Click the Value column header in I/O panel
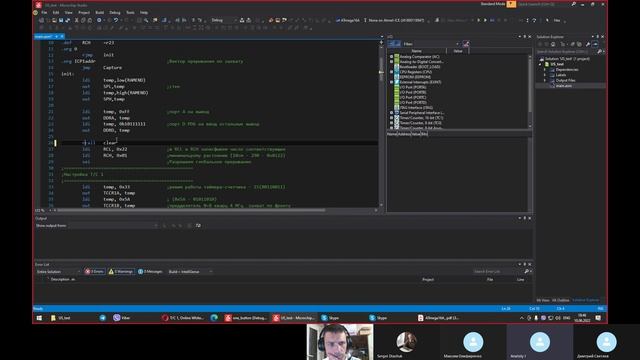This screenshot has width=640, height=360. pos(458,51)
